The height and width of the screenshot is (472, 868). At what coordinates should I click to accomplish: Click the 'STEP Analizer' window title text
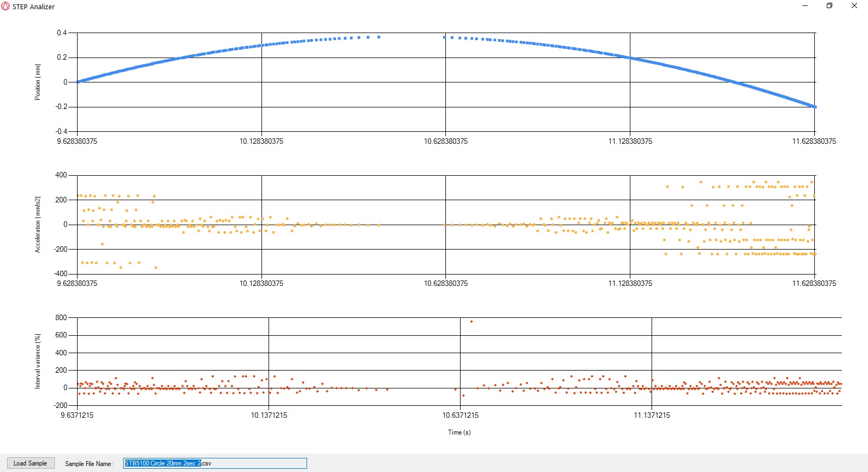click(34, 7)
